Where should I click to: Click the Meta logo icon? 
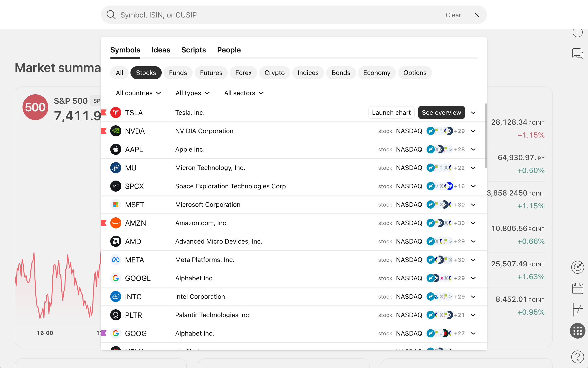pyautogui.click(x=116, y=260)
